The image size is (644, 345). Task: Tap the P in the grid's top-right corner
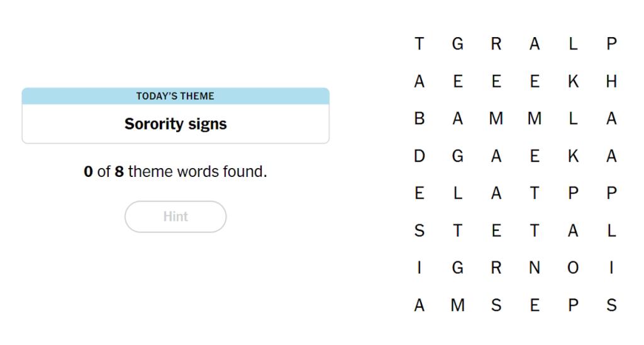click(611, 44)
